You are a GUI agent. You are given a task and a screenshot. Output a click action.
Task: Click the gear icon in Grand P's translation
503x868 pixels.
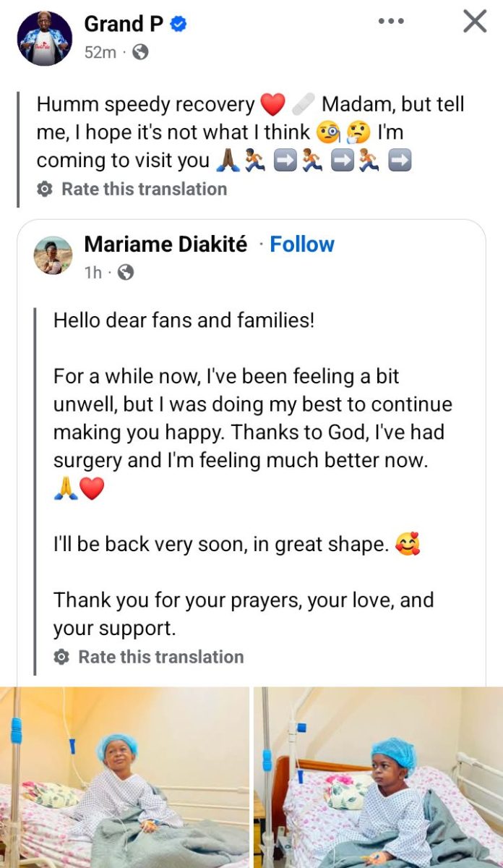click(x=44, y=190)
